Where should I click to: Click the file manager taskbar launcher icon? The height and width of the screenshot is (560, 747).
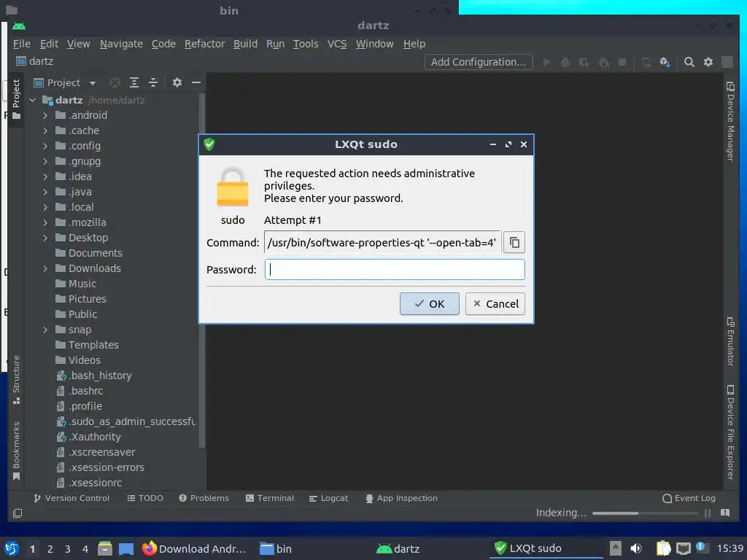pyautogui.click(x=105, y=548)
